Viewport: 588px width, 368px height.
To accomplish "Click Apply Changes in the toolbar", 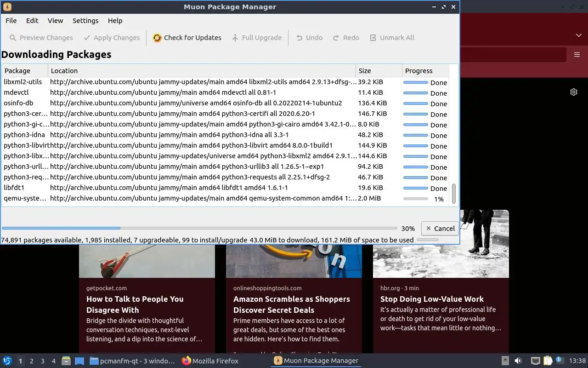I will click(112, 38).
